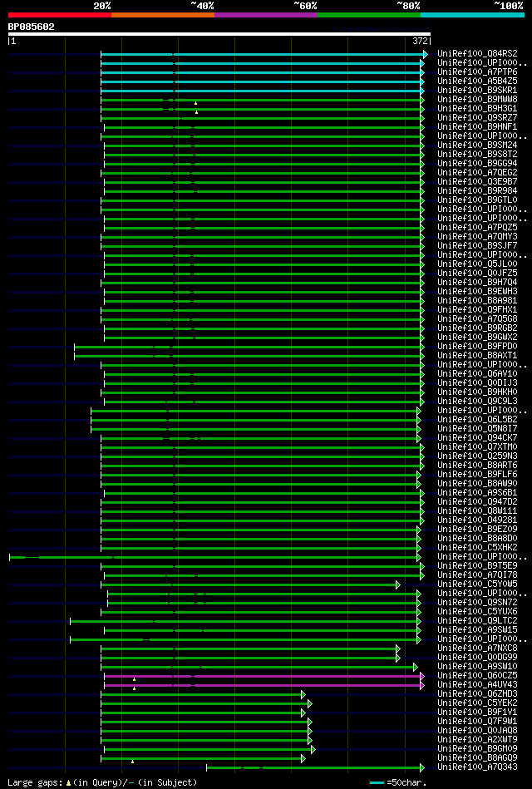Image resolution: width=532 pixels, height=789 pixels.
Task: Click the UniRef100_B9FPD0 label
Action: 477,347
